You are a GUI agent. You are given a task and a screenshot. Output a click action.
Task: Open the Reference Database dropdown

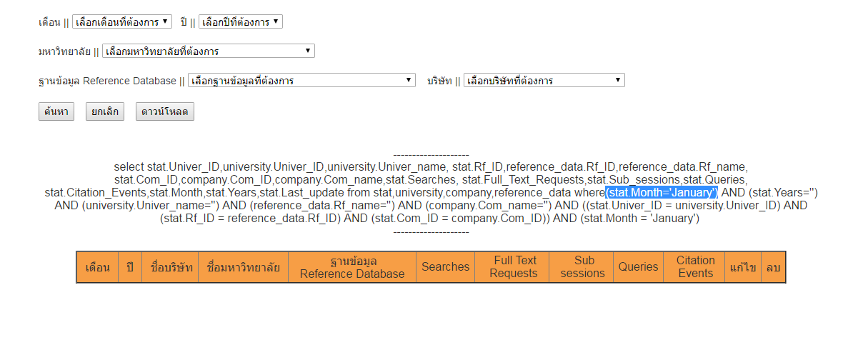pos(301,81)
